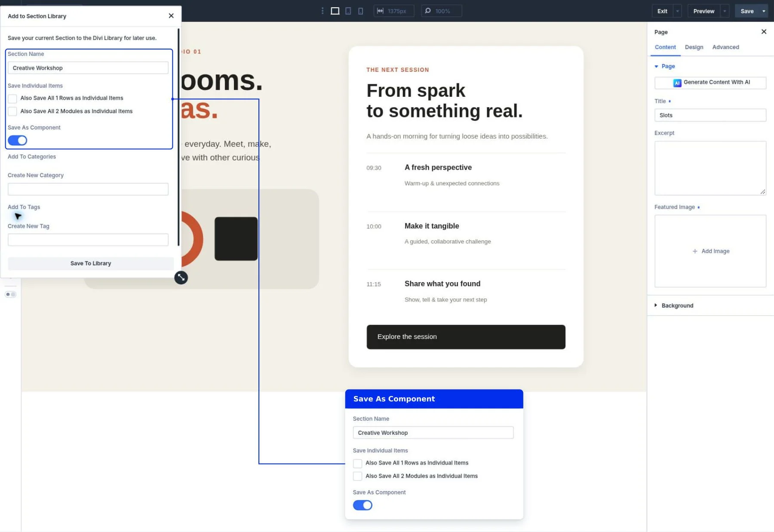Click the Exit button
774x532 pixels.
[x=662, y=11]
